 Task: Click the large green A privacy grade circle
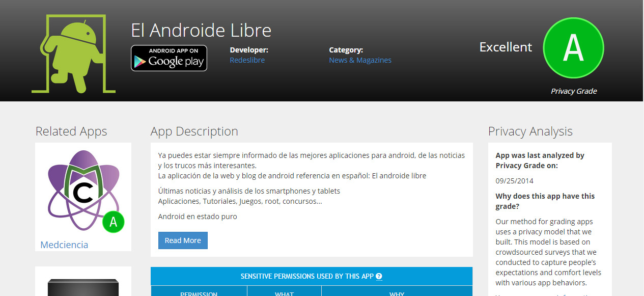coord(573,48)
